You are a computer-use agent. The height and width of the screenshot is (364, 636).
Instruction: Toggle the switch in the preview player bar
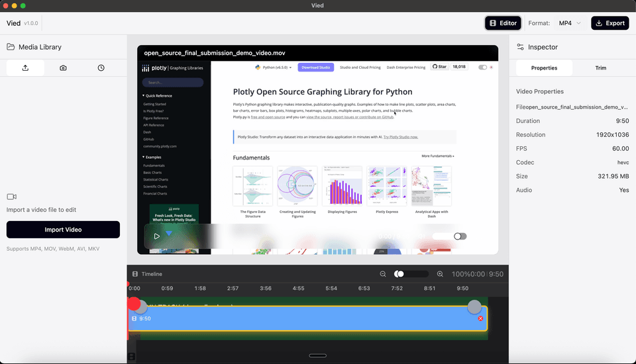pos(460,236)
